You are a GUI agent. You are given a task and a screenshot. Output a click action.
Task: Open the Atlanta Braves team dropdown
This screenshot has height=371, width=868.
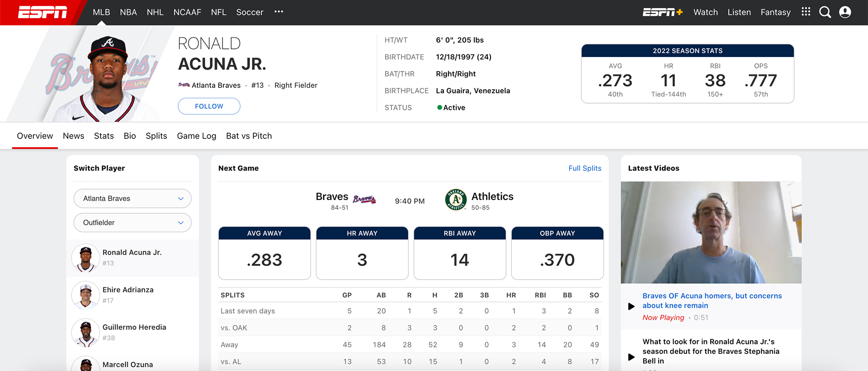pyautogui.click(x=132, y=199)
